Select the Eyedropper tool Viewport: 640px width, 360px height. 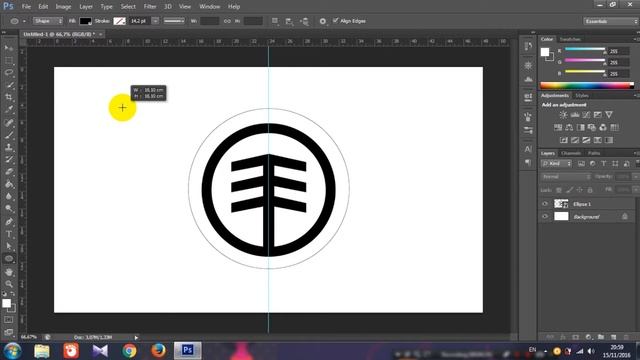pyautogui.click(x=9, y=109)
